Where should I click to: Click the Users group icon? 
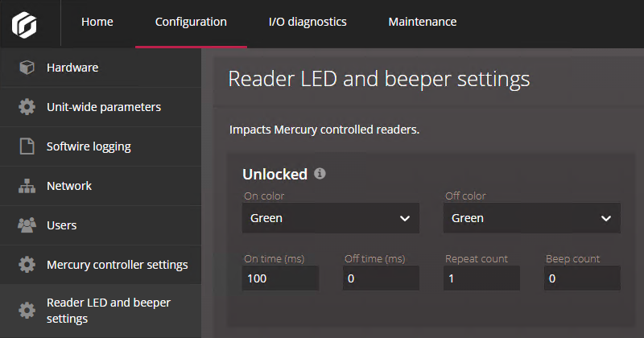pyautogui.click(x=27, y=225)
